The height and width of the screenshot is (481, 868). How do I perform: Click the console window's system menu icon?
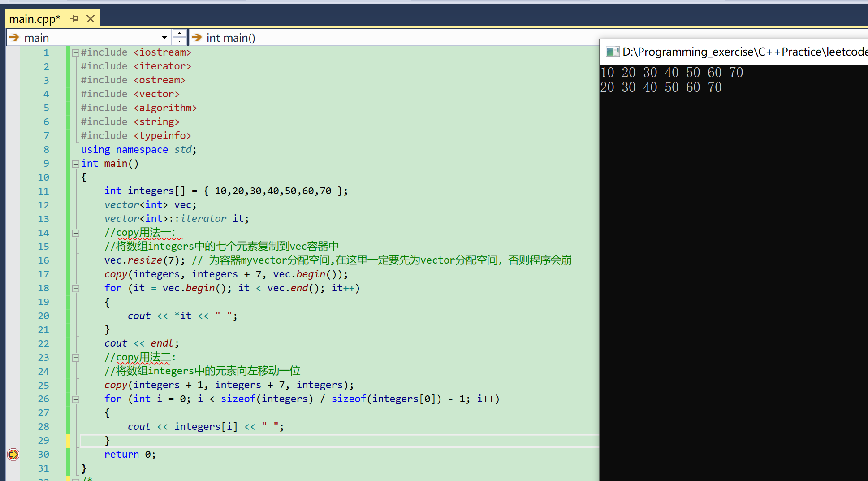(x=612, y=52)
